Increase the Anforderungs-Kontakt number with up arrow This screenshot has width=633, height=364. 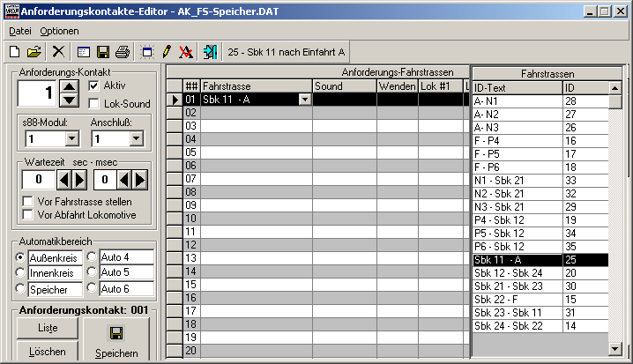pos(69,86)
